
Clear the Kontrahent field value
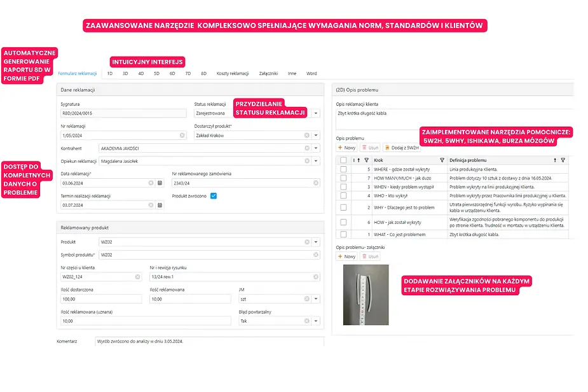307,148
